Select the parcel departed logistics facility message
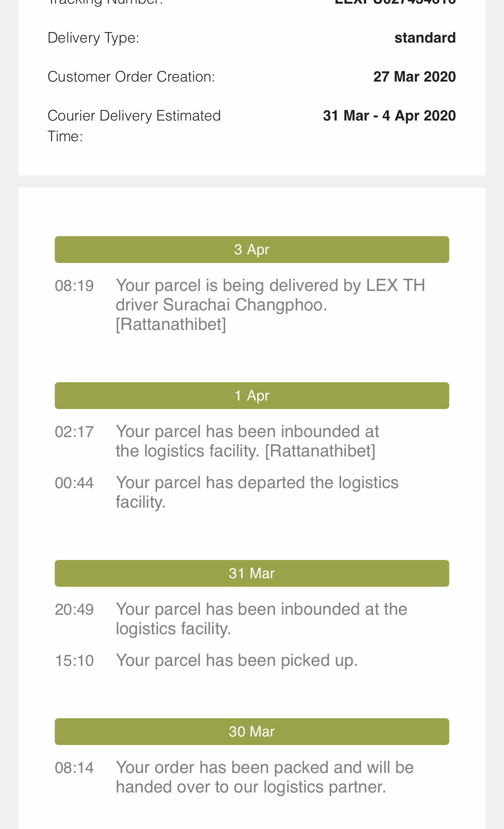This screenshot has height=829, width=504. click(x=257, y=492)
